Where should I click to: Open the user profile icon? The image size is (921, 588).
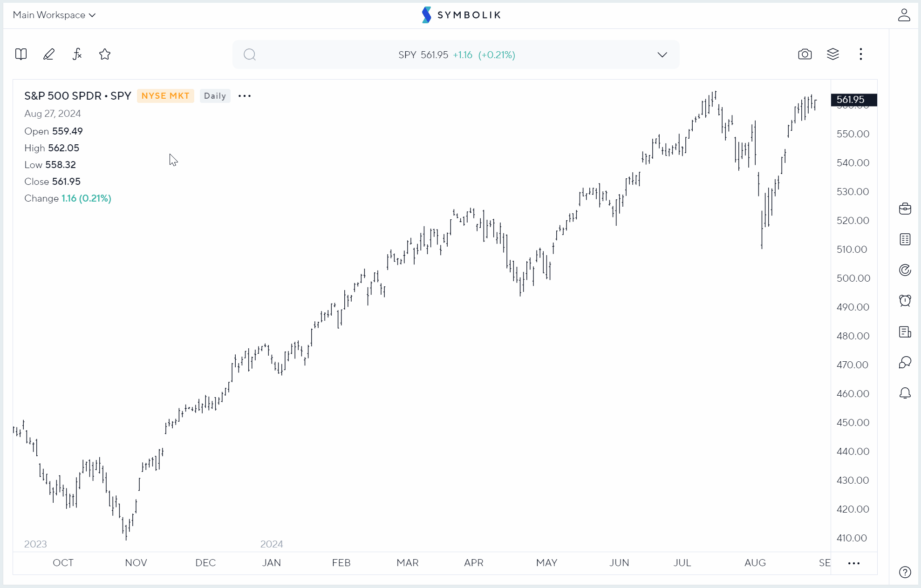point(904,15)
